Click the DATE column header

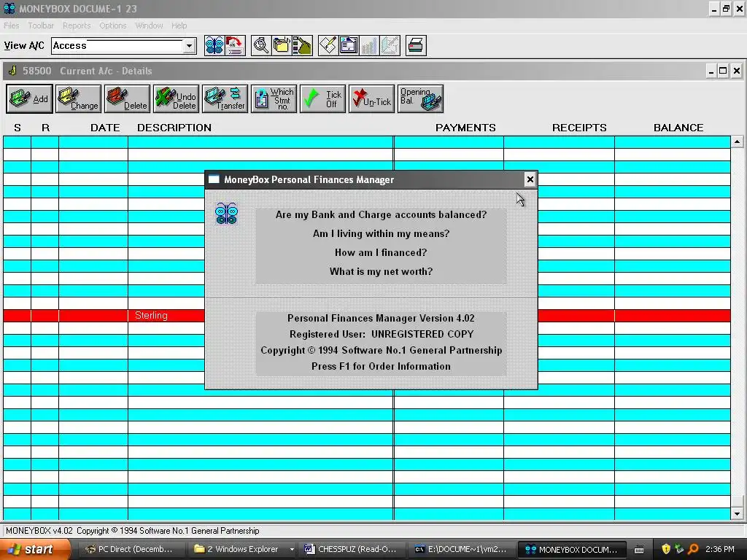coord(105,128)
